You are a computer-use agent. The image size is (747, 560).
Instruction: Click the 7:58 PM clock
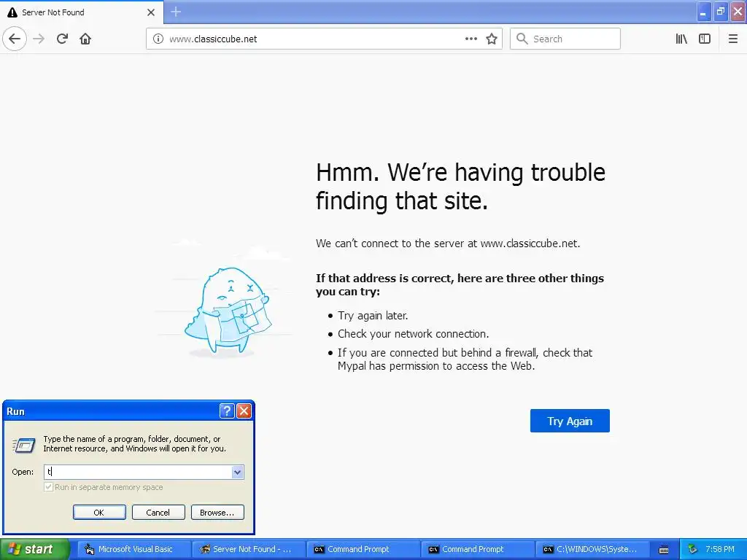pos(720,549)
